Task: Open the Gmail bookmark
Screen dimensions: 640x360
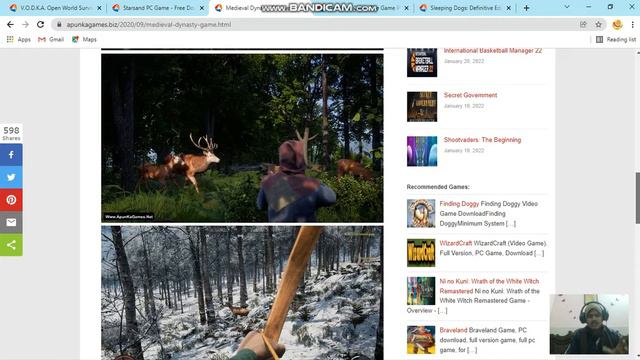Action: click(51, 40)
